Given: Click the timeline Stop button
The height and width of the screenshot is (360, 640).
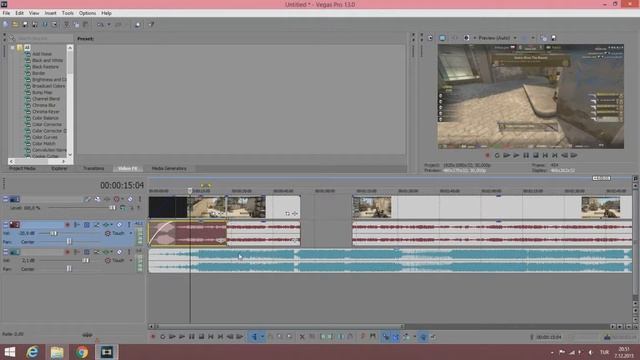Looking at the screenshot, I should point(201,337).
